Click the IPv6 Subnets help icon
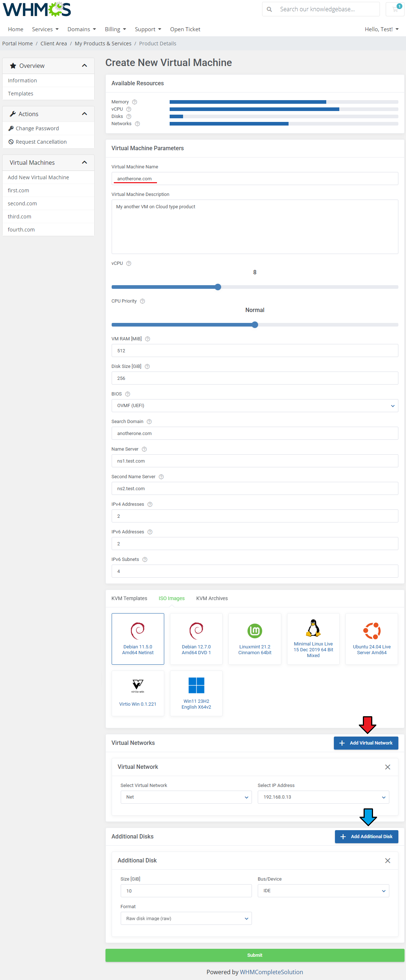 [x=145, y=559]
